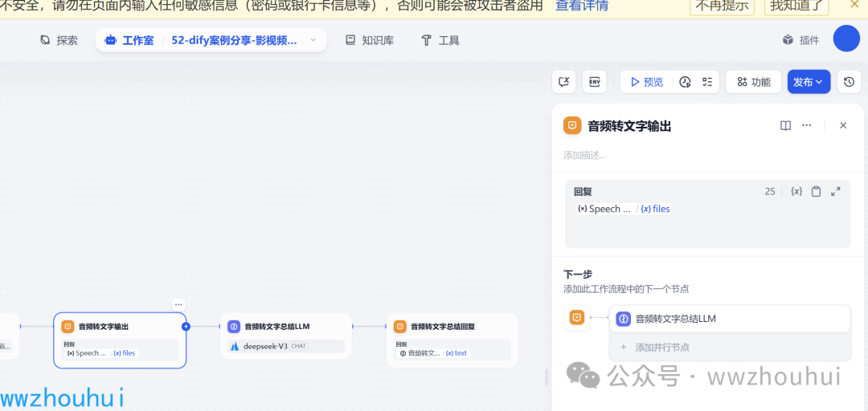
Task: Click the conversation variables icon in toolbar
Action: pyautogui.click(x=564, y=82)
